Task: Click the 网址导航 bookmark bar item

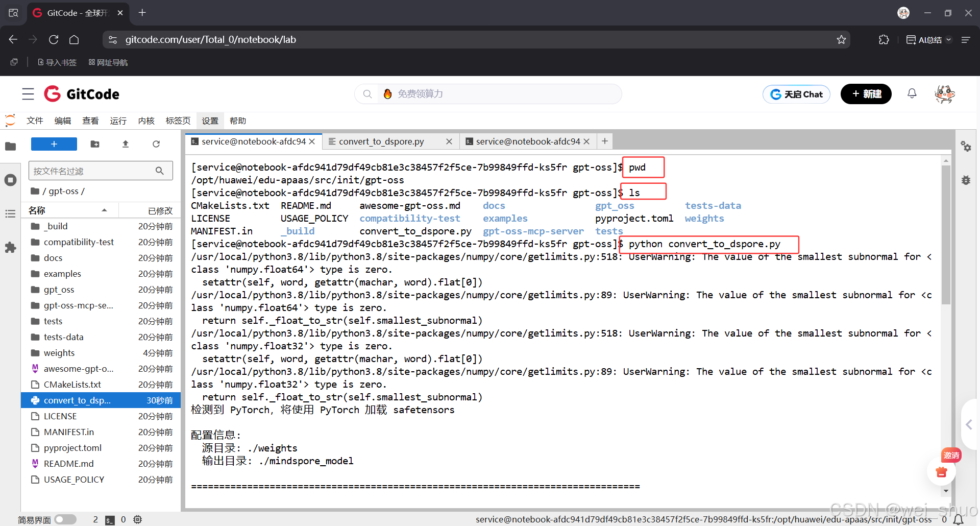Action: (x=108, y=62)
